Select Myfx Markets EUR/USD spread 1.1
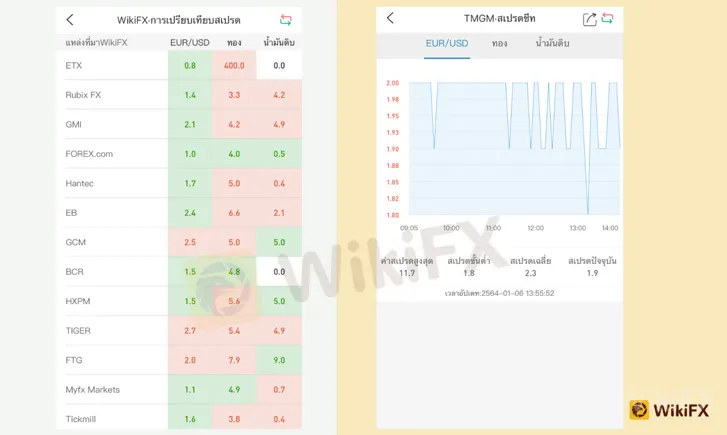The height and width of the screenshot is (435, 727). [190, 390]
